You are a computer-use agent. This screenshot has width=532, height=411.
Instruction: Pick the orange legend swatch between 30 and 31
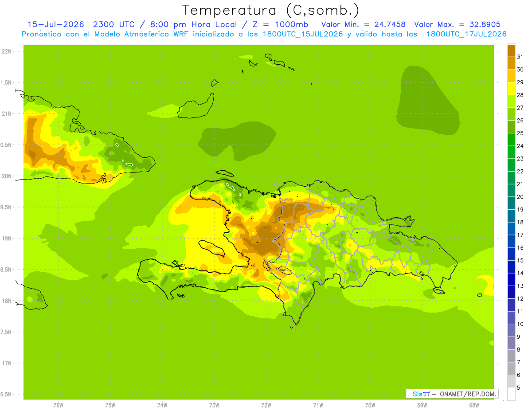[x=511, y=63]
